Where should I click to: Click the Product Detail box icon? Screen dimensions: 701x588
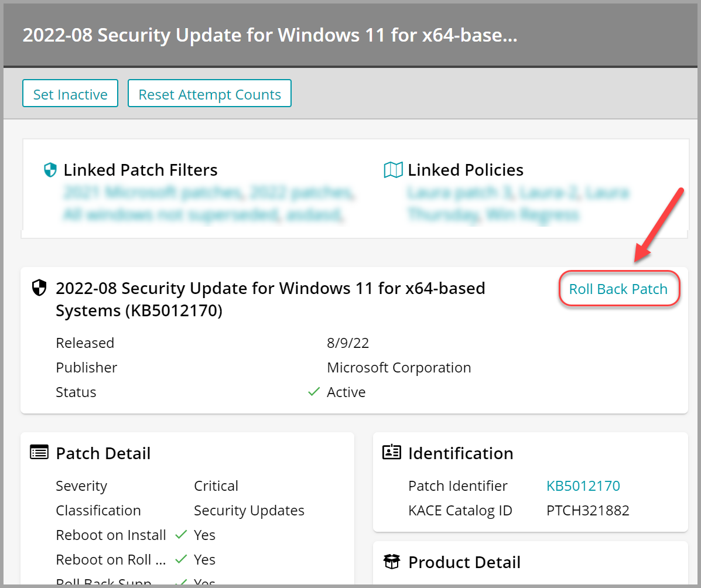[391, 562]
